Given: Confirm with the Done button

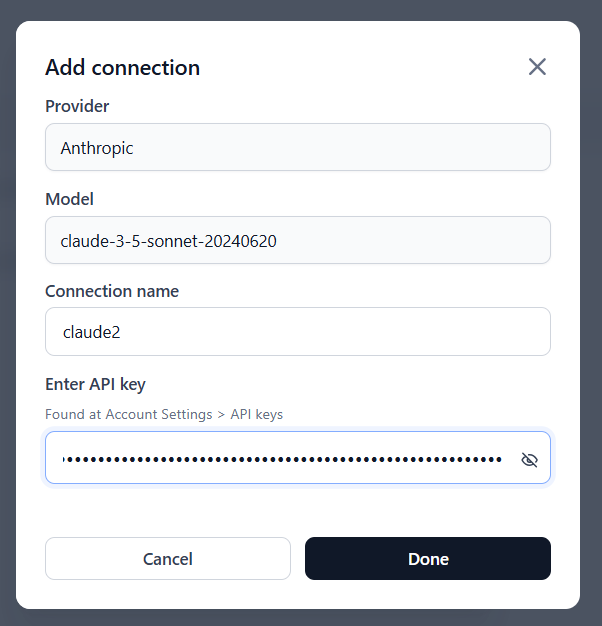Looking at the screenshot, I should coord(427,559).
